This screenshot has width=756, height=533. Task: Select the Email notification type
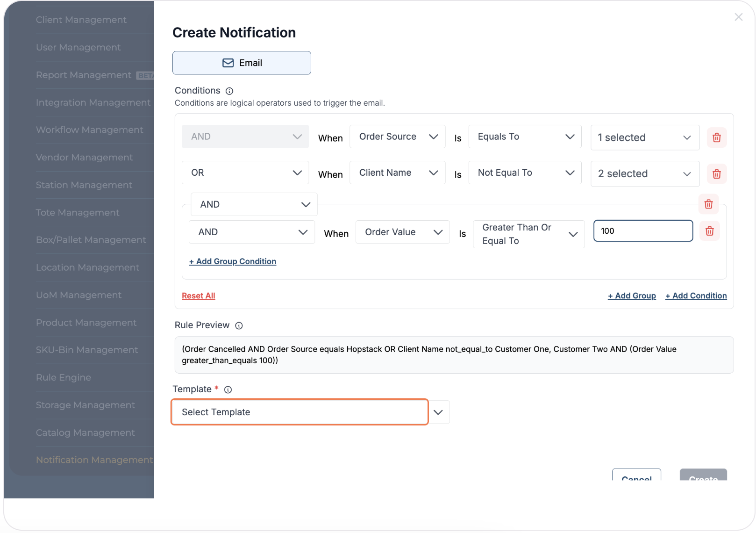(x=242, y=63)
